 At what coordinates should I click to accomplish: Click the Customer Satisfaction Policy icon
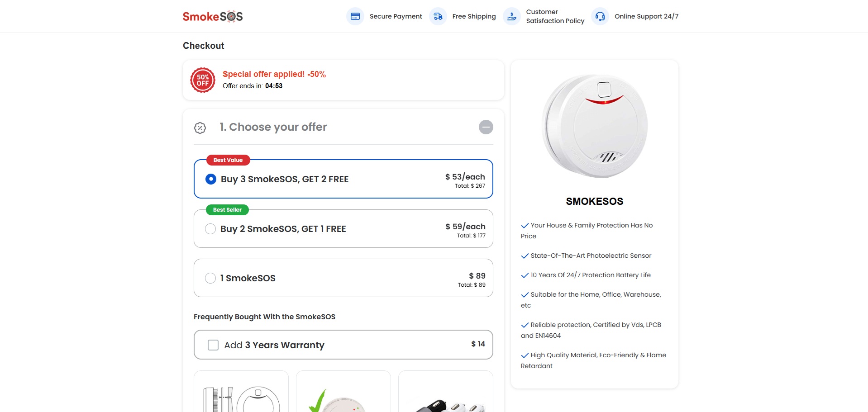click(512, 17)
